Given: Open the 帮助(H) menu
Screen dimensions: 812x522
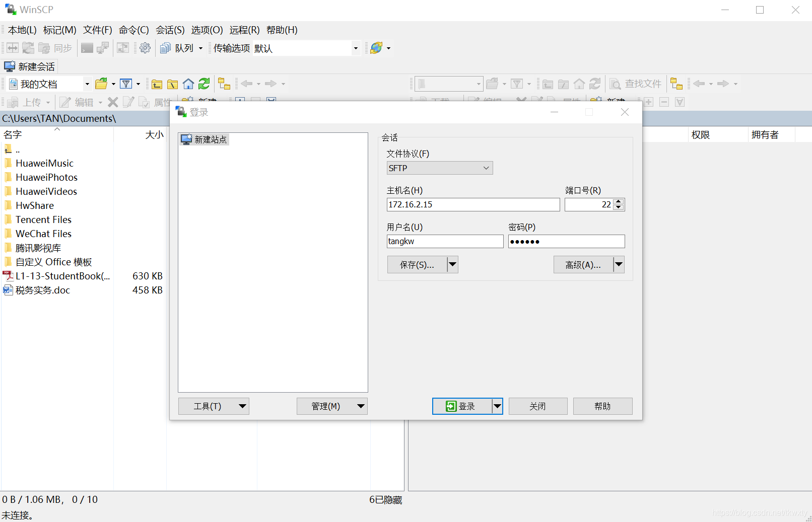Looking at the screenshot, I should [x=282, y=30].
